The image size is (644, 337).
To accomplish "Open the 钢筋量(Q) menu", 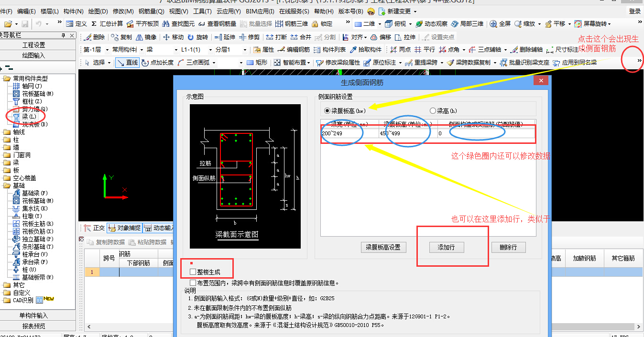I will 151,11.
